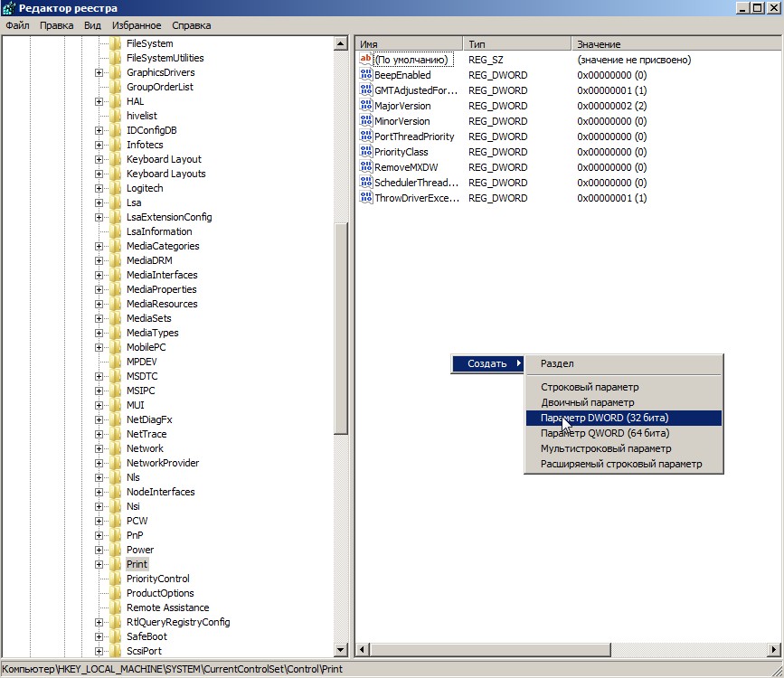Screen dimensions: 784x678
Task: Open the Избранное menu
Action: point(136,25)
